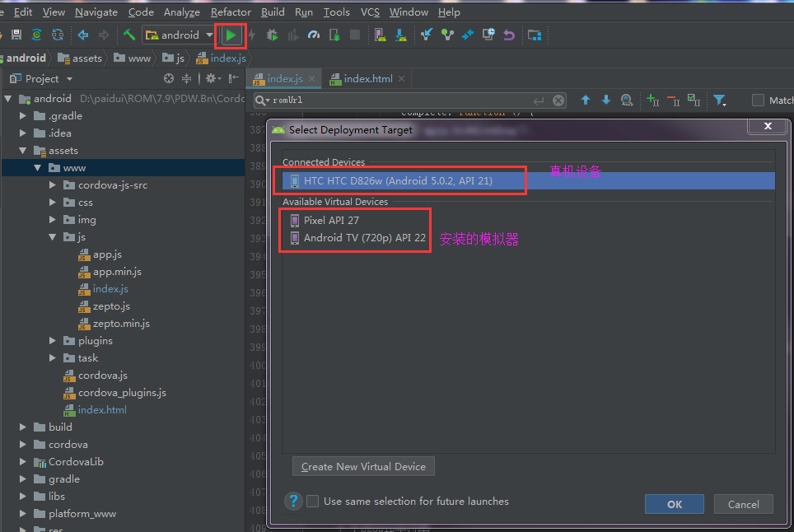Open the Refactor menu
This screenshot has width=794, height=532.
click(231, 12)
